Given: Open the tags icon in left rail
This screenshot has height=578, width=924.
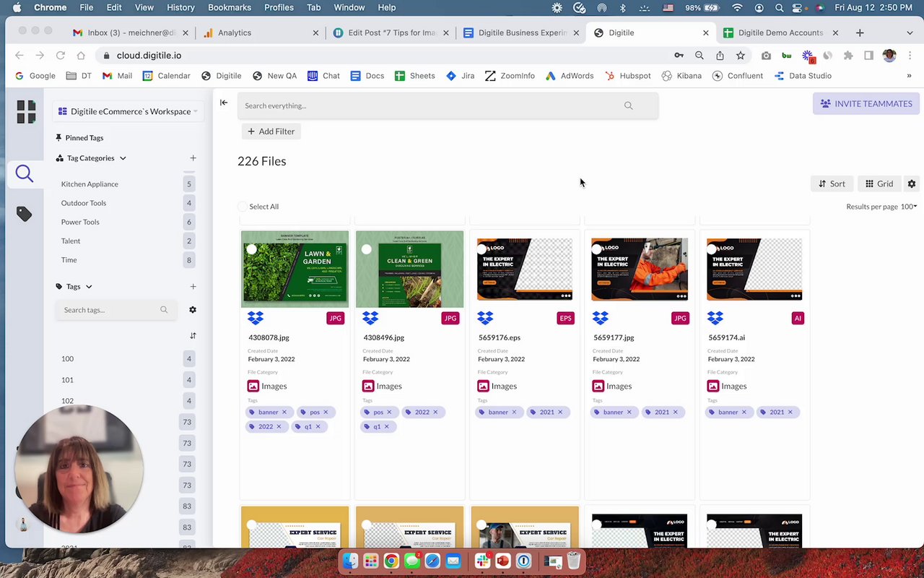Looking at the screenshot, I should 25,214.
